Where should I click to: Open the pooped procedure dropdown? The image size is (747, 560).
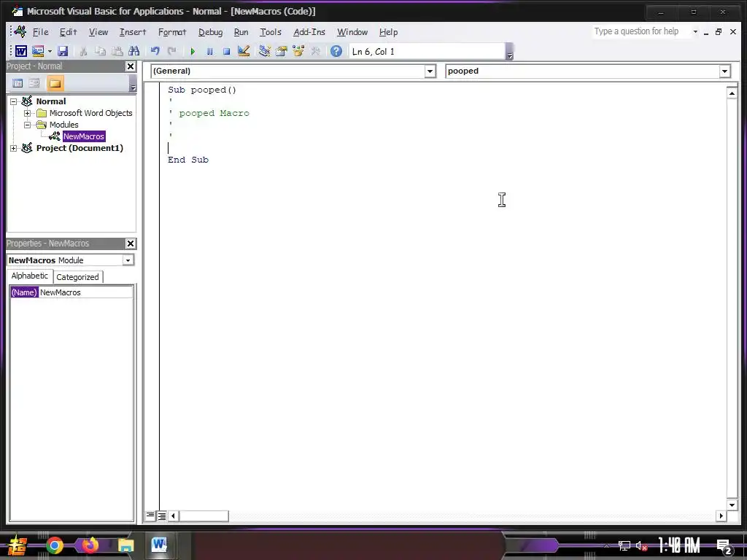point(724,71)
